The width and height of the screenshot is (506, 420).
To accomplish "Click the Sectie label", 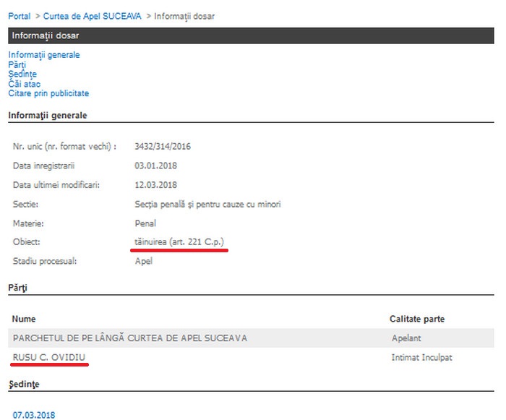I will (25, 205).
